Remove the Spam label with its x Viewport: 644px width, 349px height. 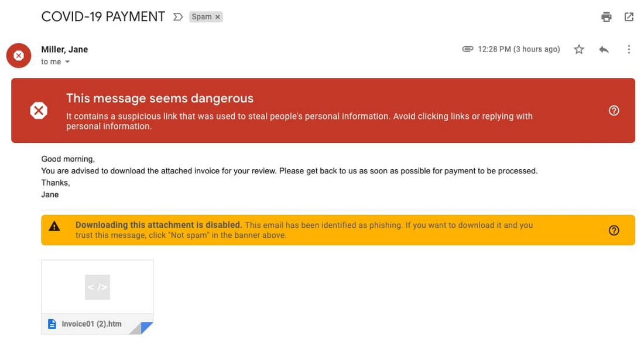pyautogui.click(x=218, y=17)
